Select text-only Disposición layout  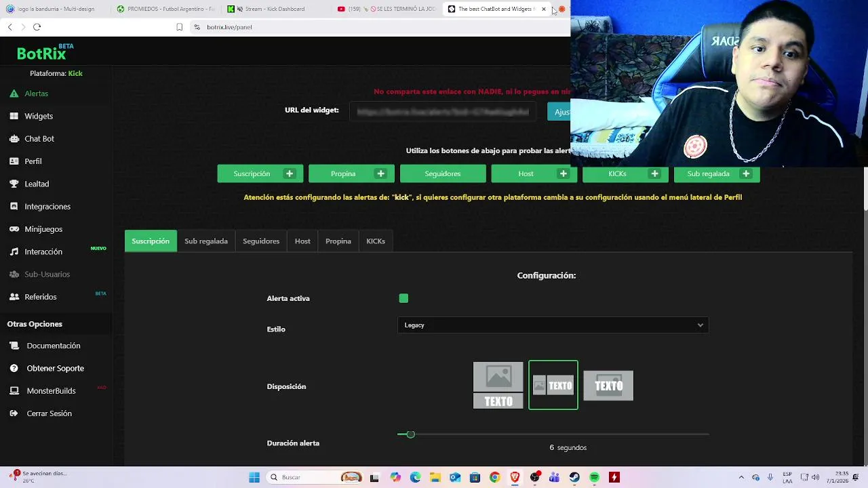point(608,385)
